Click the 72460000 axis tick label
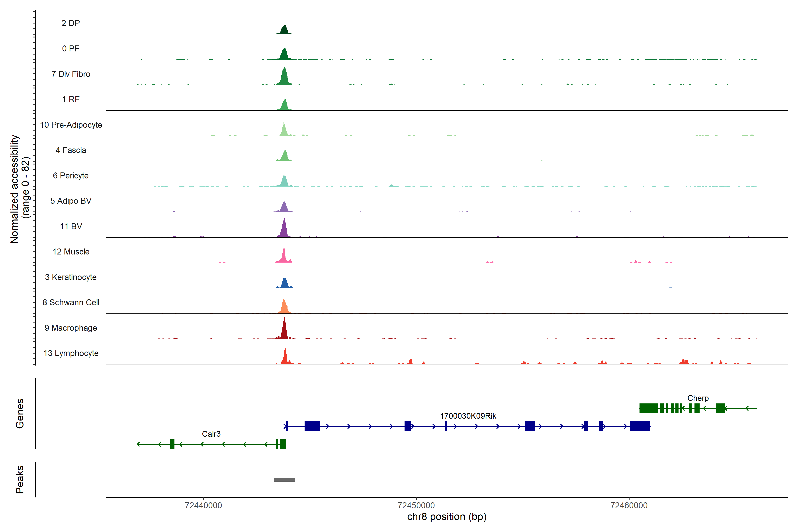 (629, 505)
